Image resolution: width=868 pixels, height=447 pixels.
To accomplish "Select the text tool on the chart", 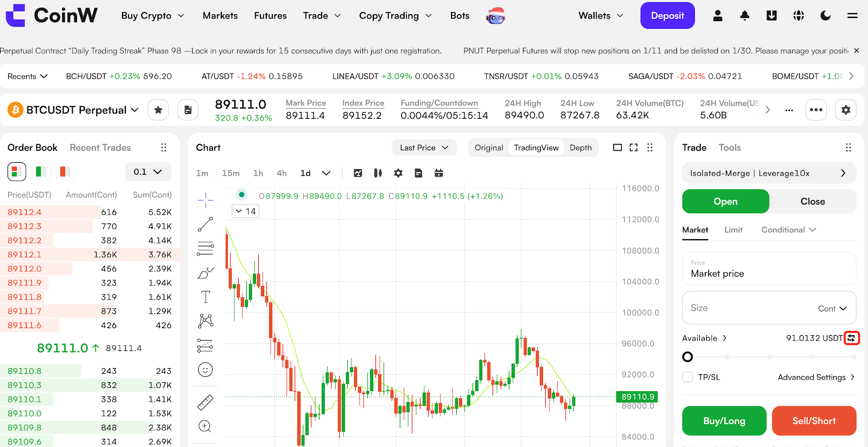I will click(x=205, y=297).
